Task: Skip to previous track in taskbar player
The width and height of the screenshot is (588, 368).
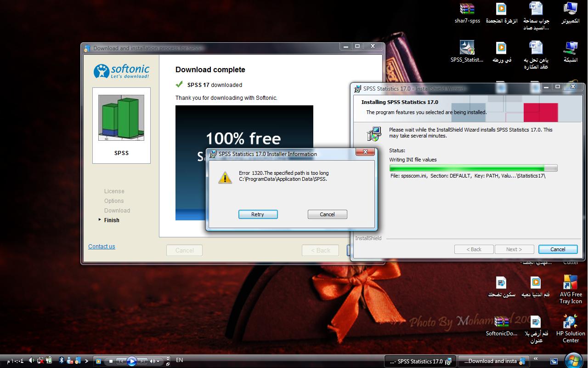Action: click(x=120, y=361)
